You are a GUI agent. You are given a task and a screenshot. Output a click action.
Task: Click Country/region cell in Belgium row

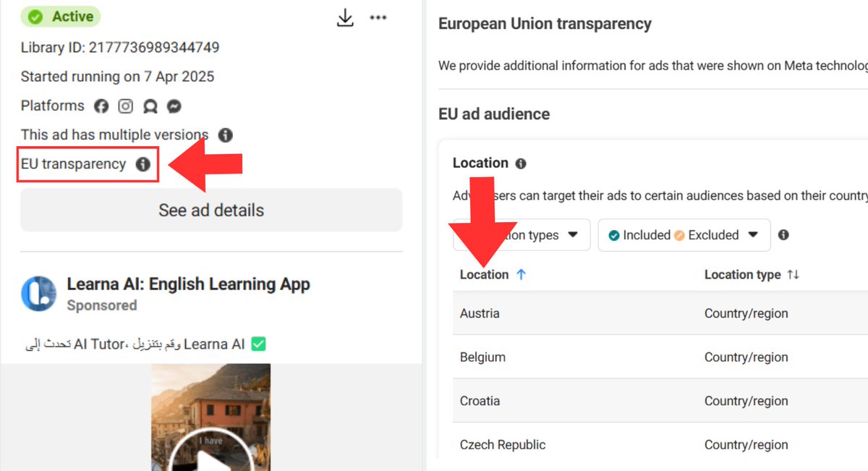coord(746,357)
